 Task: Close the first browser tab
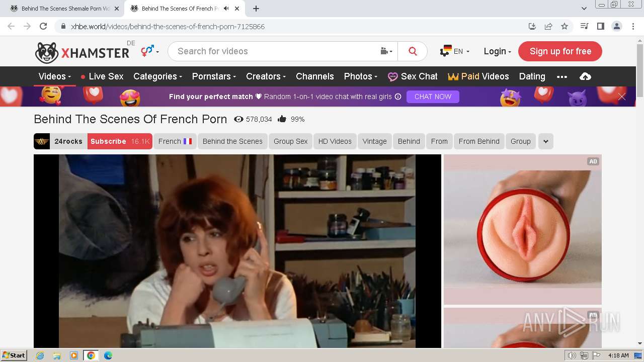pyautogui.click(x=117, y=9)
